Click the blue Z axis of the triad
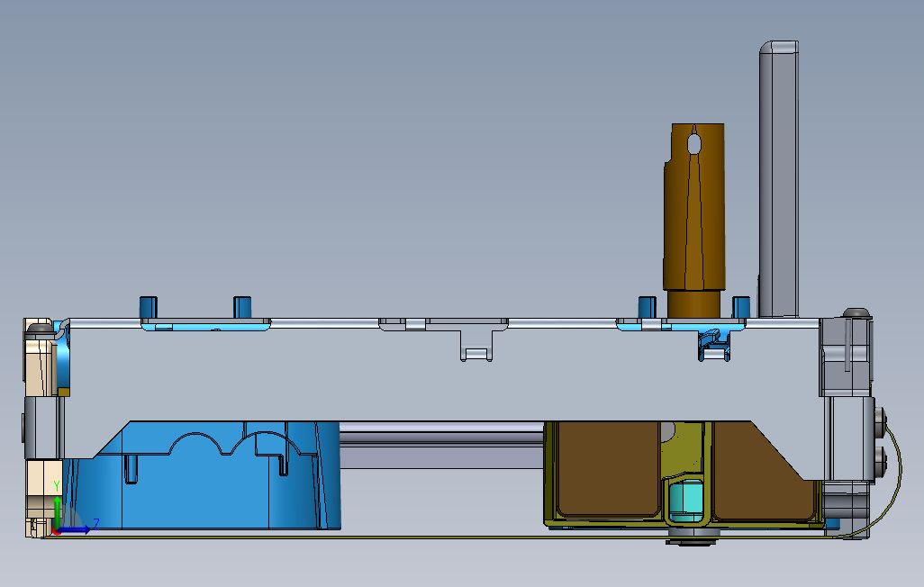This screenshot has width=924, height=587. point(74,529)
